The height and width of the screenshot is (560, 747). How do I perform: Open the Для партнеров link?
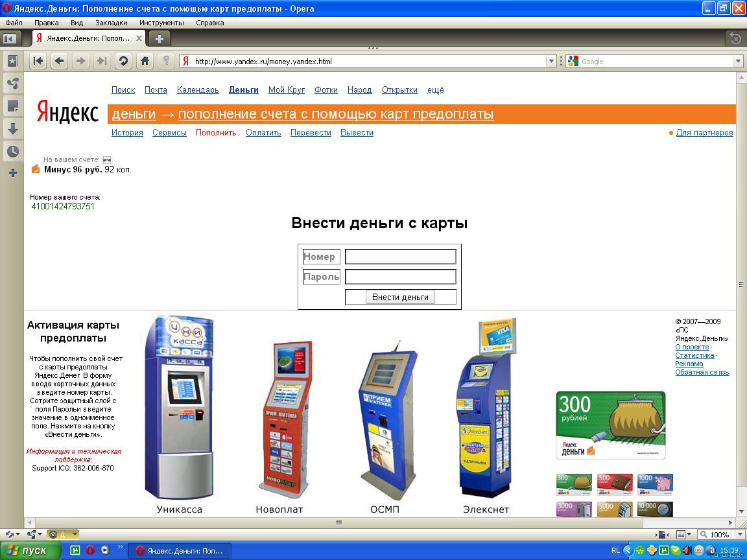[x=705, y=132]
